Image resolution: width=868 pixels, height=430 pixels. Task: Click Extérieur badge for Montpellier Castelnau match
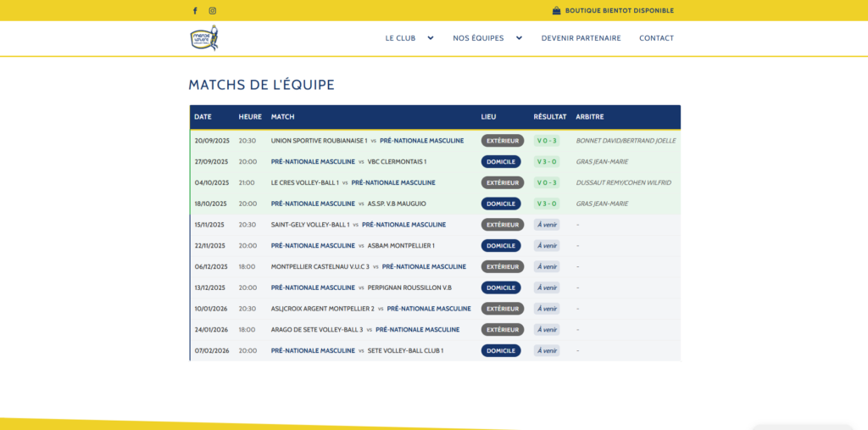click(x=503, y=266)
